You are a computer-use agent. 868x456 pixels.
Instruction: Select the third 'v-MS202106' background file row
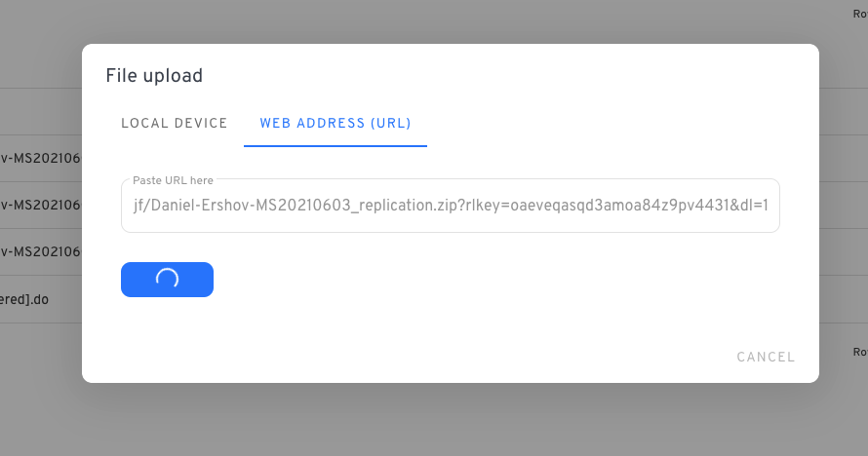click(x=41, y=252)
